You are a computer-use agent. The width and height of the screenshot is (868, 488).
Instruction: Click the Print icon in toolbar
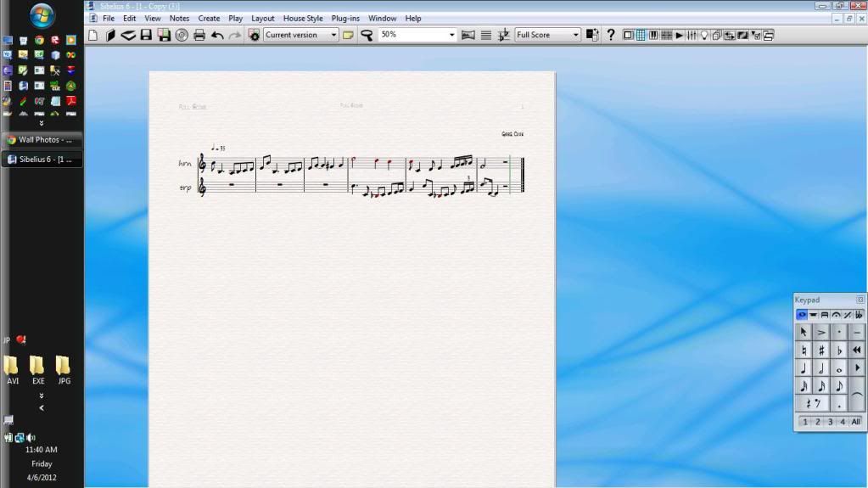click(199, 35)
